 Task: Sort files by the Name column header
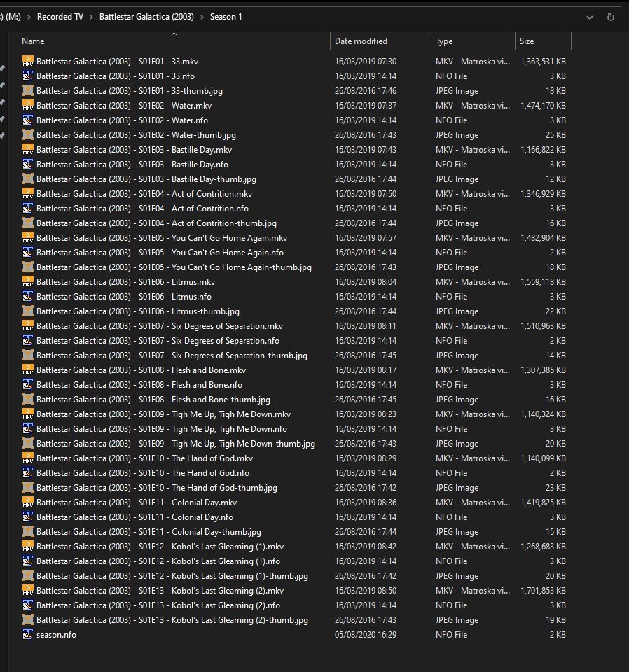coord(33,41)
